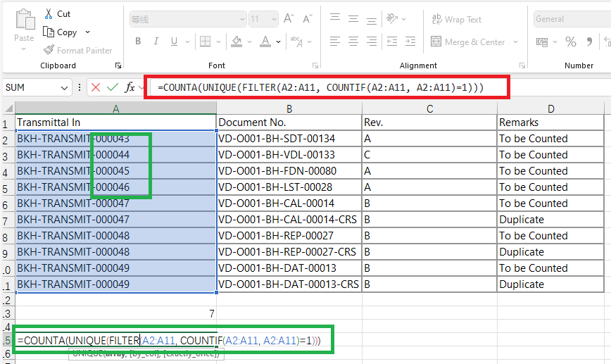Viewport: 611px width, 364px height.
Task: Click the phonetic guide abc icon
Action: click(x=296, y=42)
